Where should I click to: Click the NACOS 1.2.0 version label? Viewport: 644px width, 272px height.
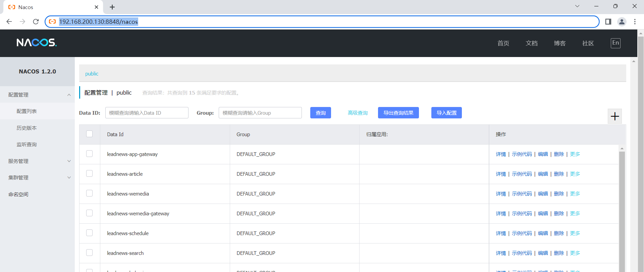pos(37,71)
